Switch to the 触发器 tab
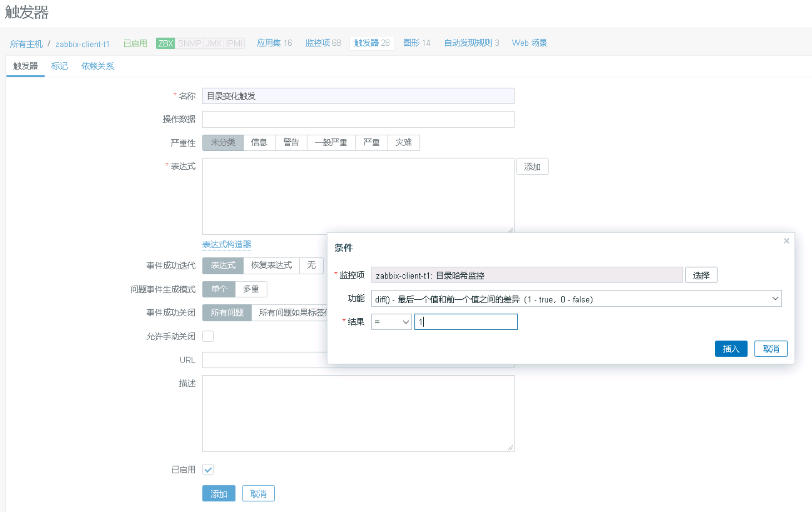This screenshot has width=812, height=512. [25, 66]
